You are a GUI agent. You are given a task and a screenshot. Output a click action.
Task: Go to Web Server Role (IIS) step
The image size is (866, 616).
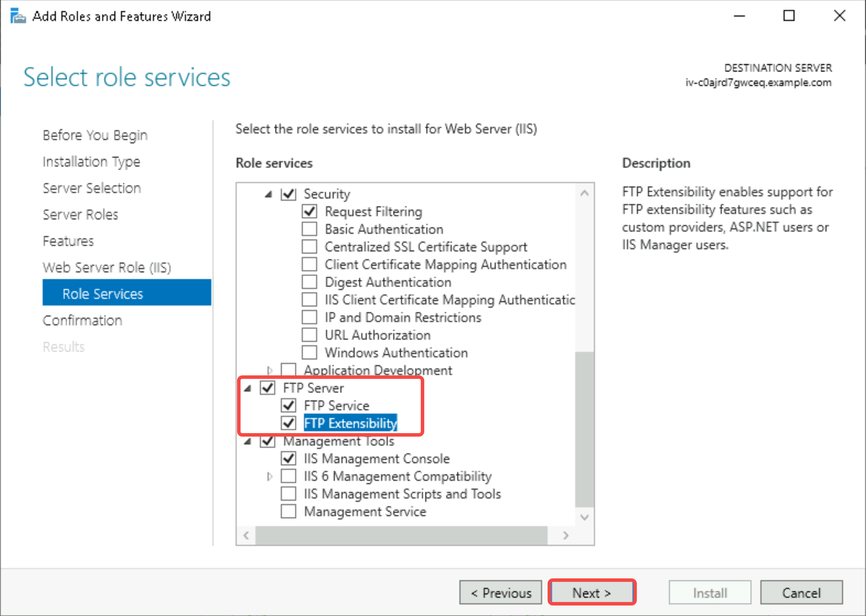[x=107, y=267]
